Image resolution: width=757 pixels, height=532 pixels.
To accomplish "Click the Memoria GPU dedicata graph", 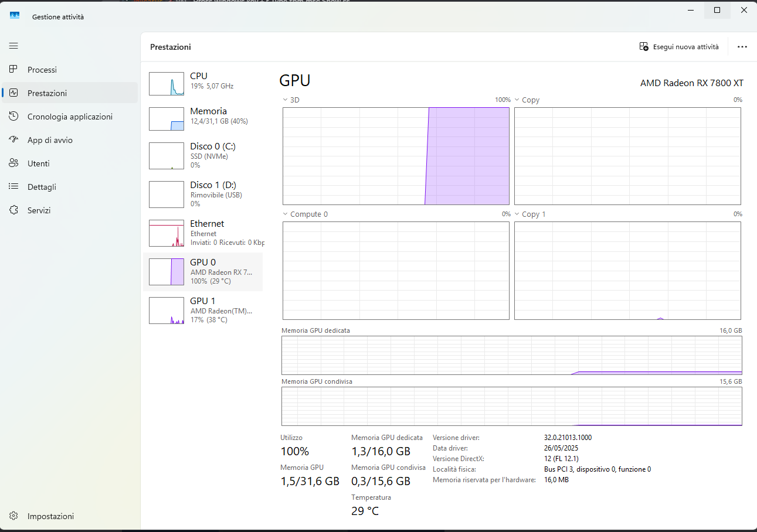I will pyautogui.click(x=512, y=355).
